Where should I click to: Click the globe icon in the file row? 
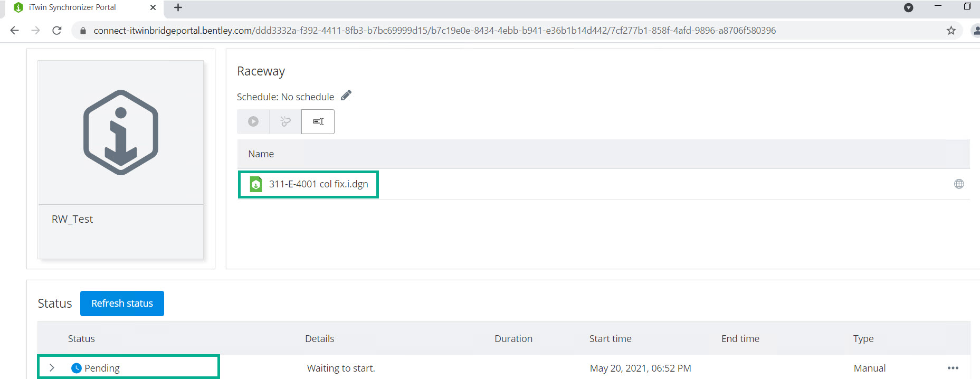tap(959, 184)
